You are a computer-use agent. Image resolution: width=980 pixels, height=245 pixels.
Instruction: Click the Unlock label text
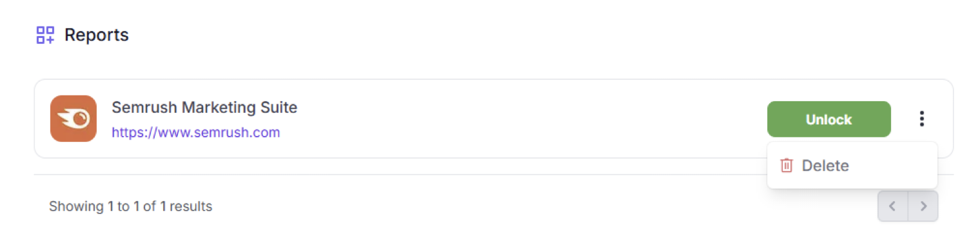point(828,119)
